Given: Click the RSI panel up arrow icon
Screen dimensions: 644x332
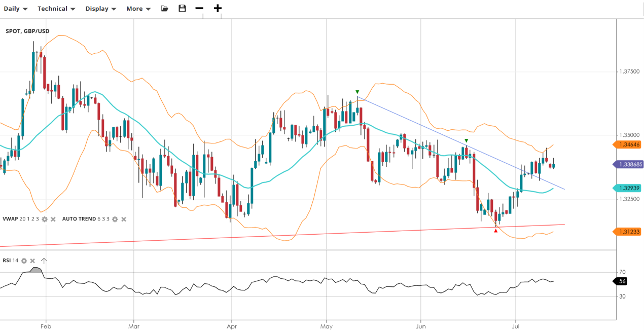Looking at the screenshot, I should click(x=44, y=261).
